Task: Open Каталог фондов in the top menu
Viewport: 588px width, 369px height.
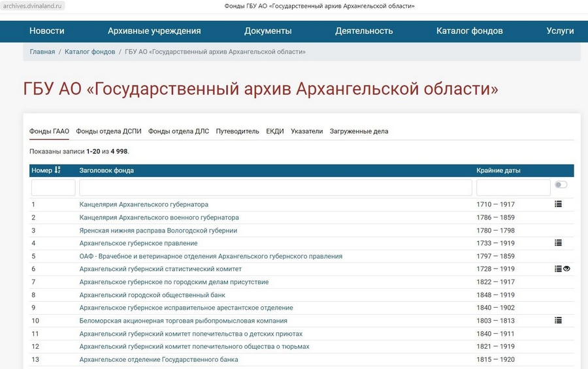Action: pos(470,31)
